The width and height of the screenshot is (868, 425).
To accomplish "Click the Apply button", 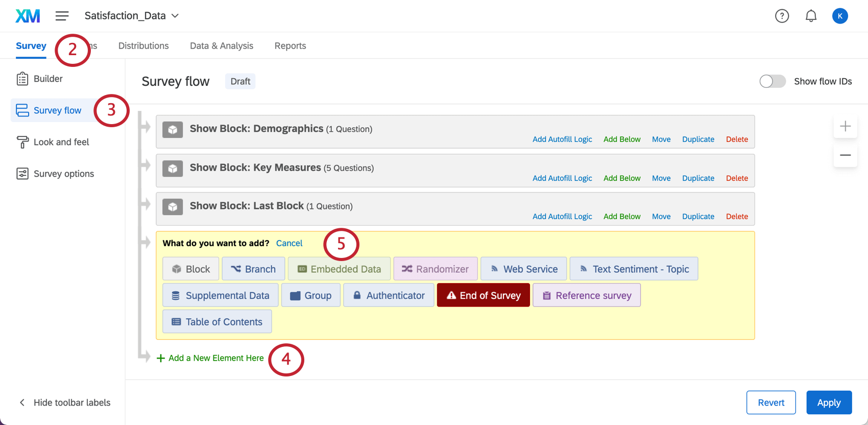I will (829, 403).
